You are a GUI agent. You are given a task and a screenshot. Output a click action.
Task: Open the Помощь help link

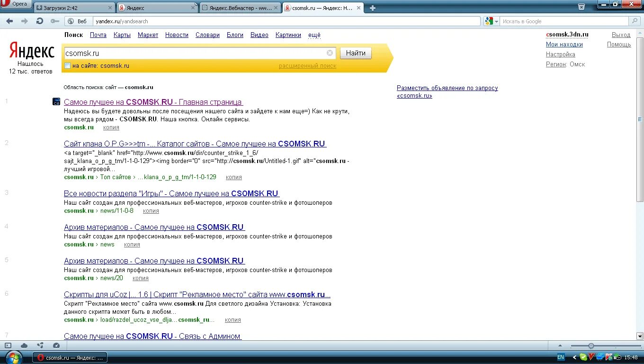(619, 45)
